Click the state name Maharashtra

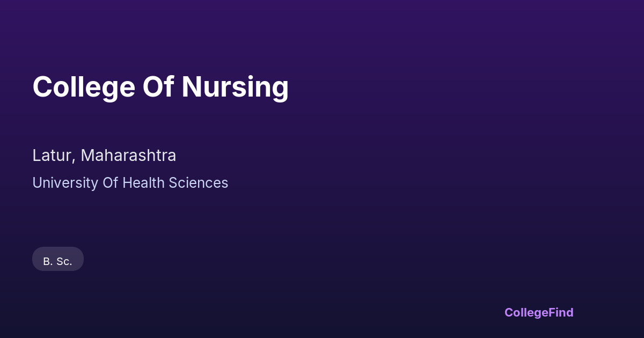[x=128, y=156]
